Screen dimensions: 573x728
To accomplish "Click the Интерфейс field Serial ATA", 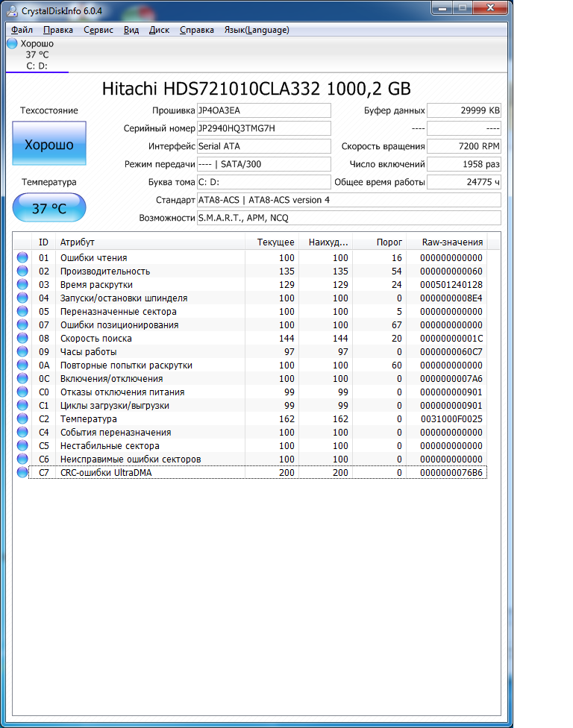I will point(264,146).
